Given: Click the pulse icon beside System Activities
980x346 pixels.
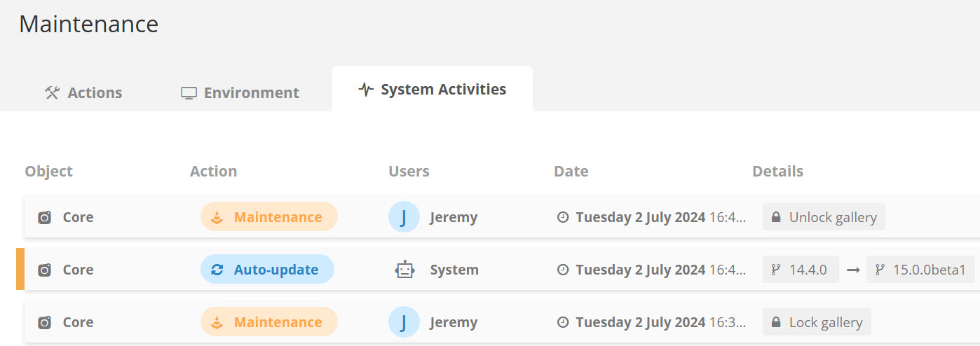Looking at the screenshot, I should 366,90.
